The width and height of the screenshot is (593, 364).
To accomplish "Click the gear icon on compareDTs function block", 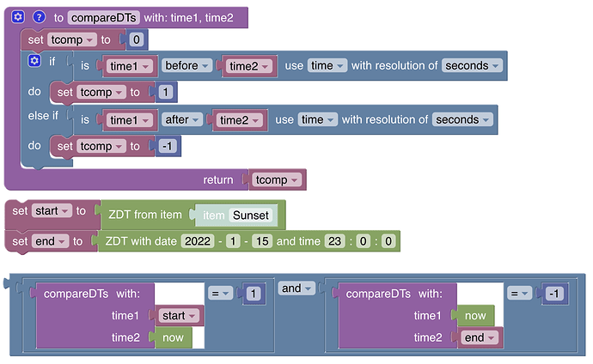I will [18, 16].
